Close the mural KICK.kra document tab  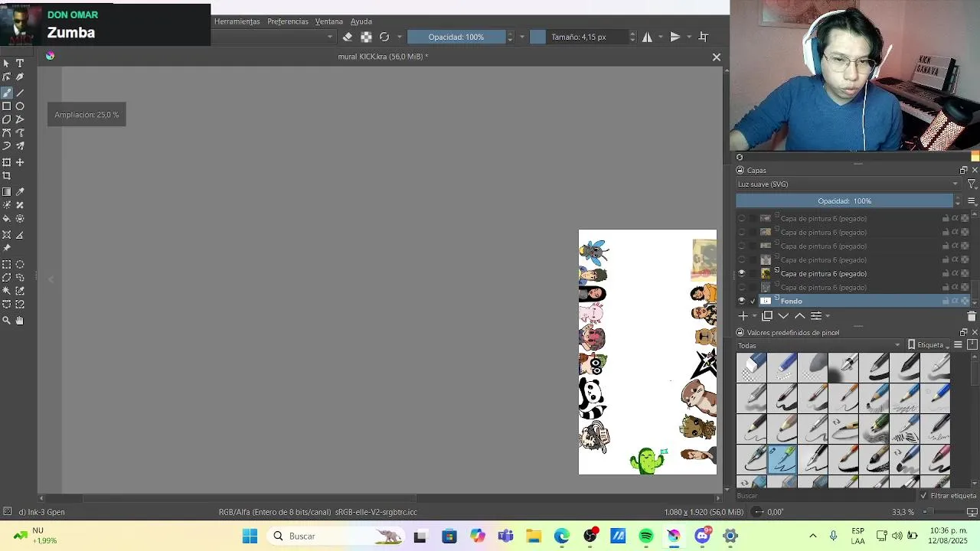click(x=717, y=57)
